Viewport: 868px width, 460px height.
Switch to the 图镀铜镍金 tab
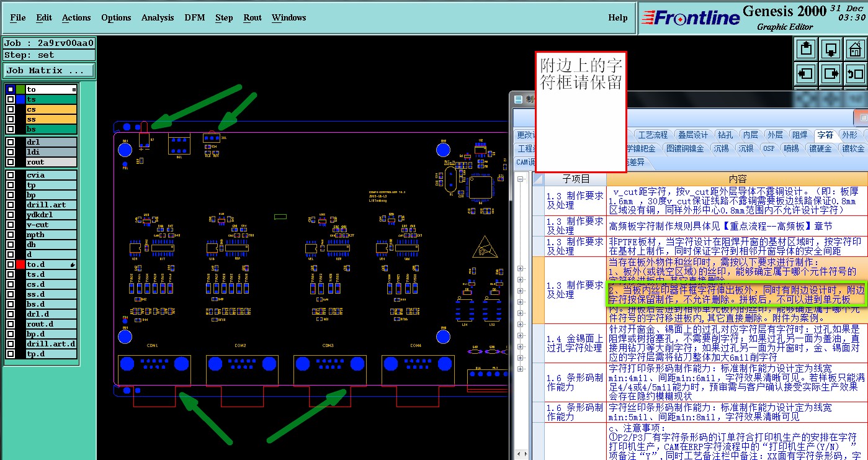point(685,148)
